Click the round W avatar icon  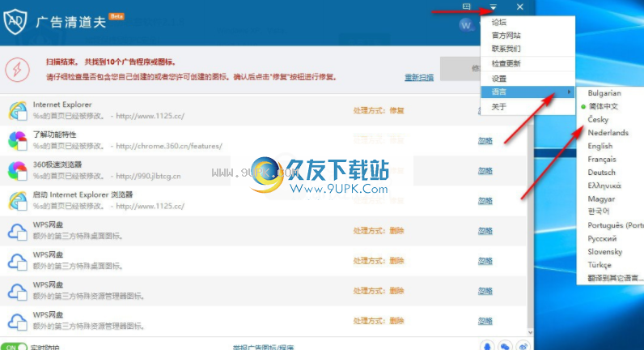pos(465,25)
